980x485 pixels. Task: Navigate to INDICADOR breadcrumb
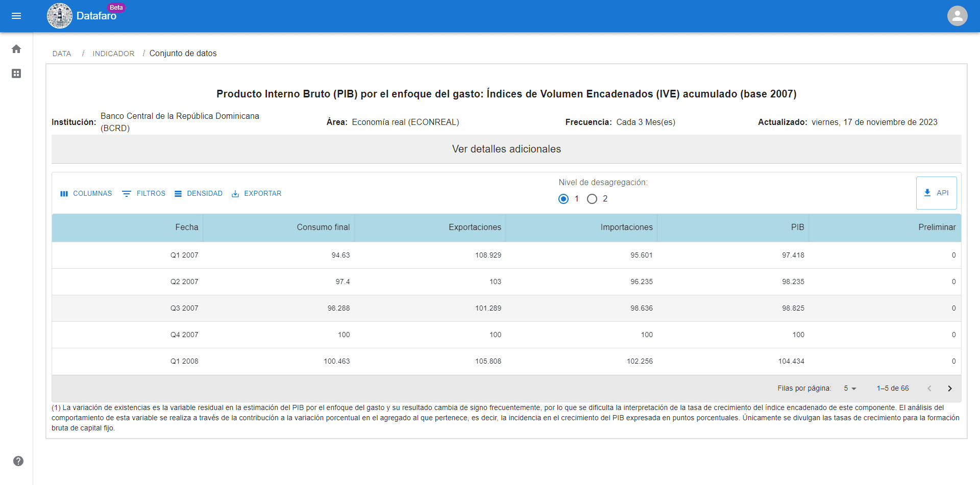[x=113, y=54]
